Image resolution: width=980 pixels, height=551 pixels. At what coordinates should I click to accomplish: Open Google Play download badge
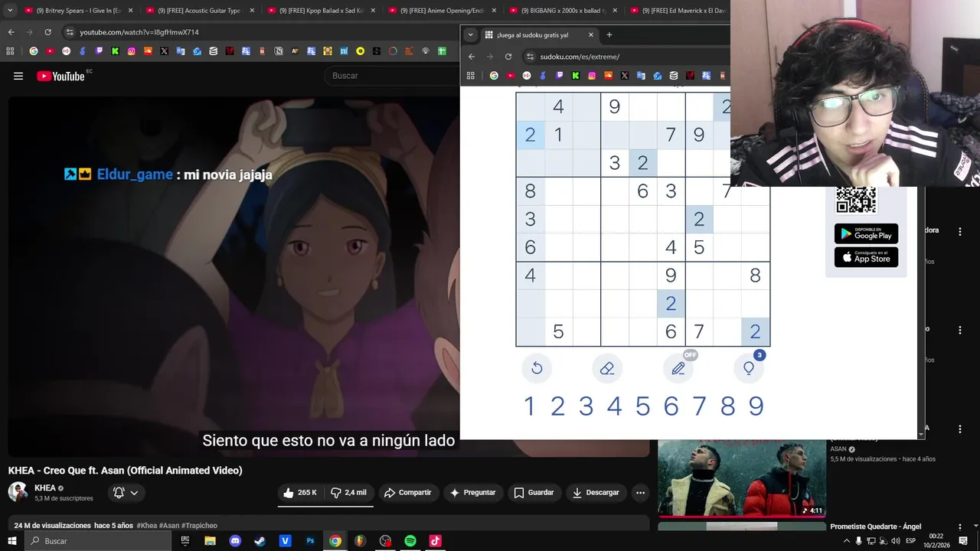[866, 233]
